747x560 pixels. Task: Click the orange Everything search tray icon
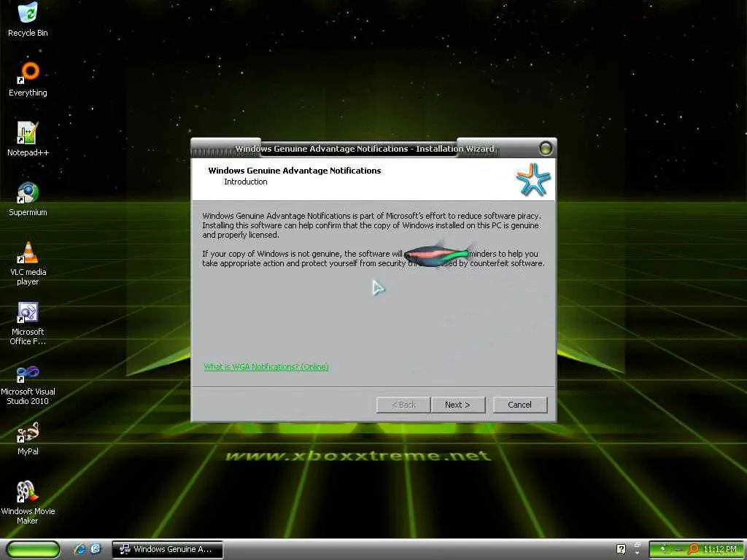693,549
